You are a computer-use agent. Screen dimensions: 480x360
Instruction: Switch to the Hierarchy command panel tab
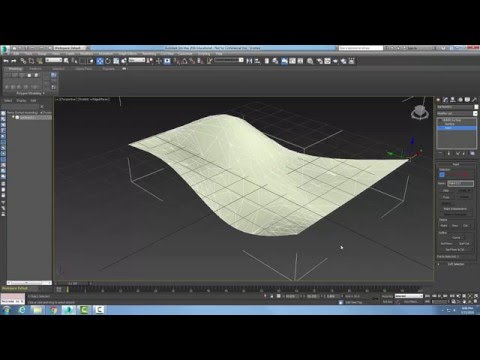pyautogui.click(x=453, y=100)
